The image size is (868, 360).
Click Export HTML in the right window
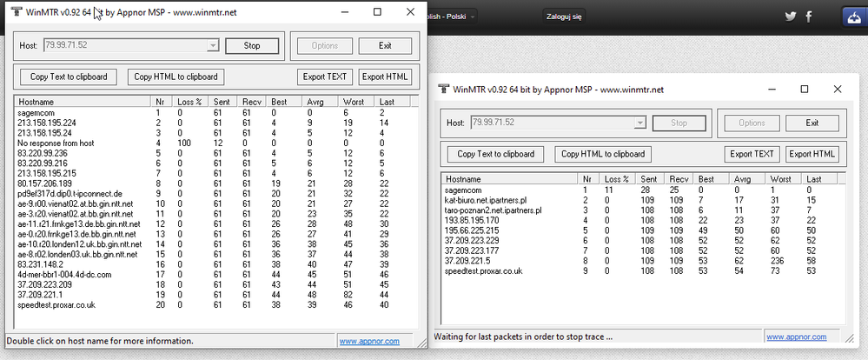(x=812, y=154)
